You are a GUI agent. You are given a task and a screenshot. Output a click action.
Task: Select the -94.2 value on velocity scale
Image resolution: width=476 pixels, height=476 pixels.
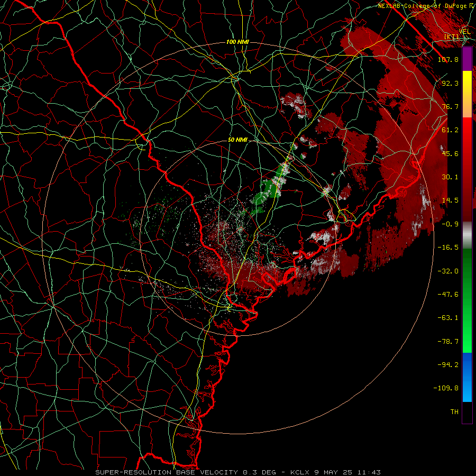(448, 365)
